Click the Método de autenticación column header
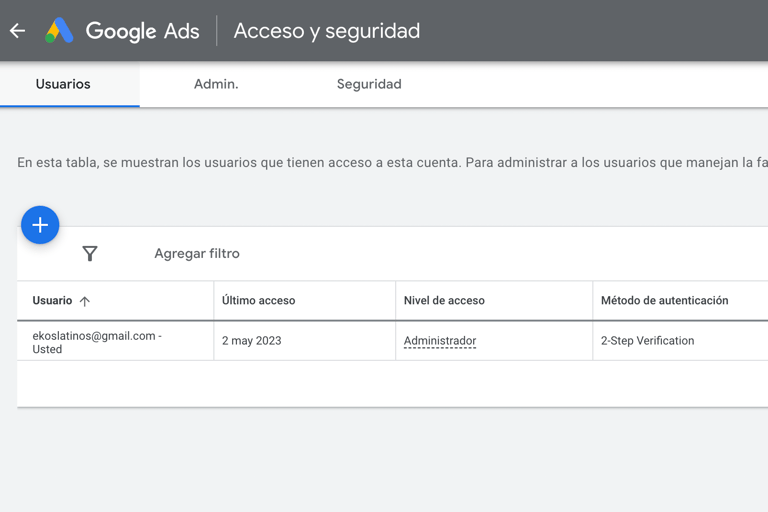Image resolution: width=768 pixels, height=512 pixels. [664, 301]
